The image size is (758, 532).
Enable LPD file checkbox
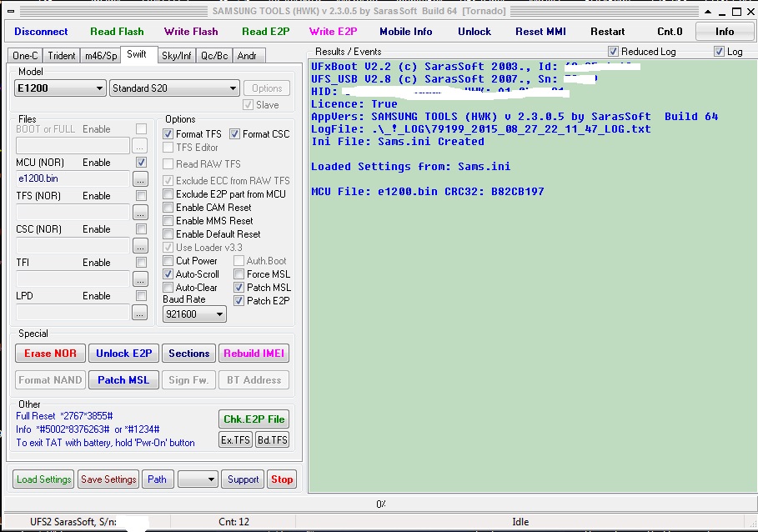[141, 296]
